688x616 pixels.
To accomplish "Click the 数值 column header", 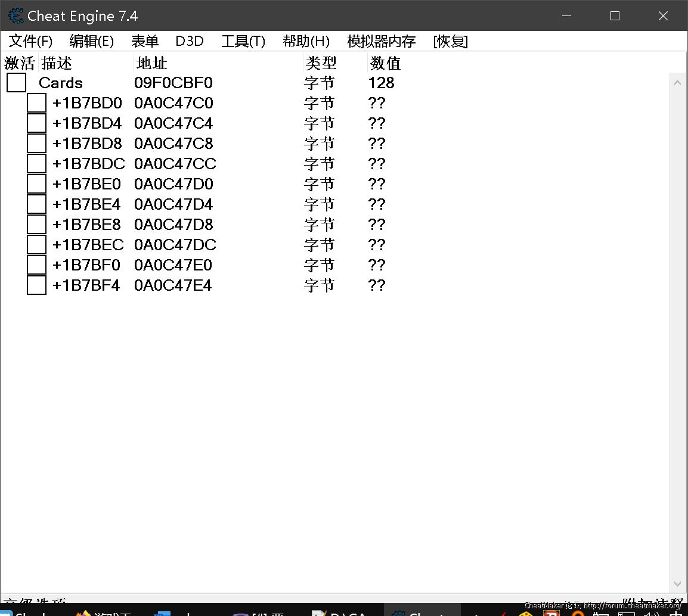I will point(385,63).
